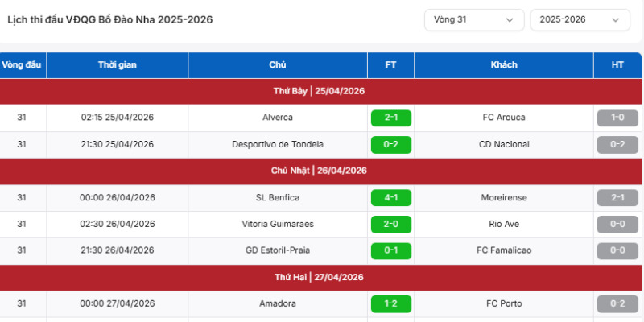Click the FC Arouca team name
This screenshot has width=644, height=322.
click(x=504, y=118)
